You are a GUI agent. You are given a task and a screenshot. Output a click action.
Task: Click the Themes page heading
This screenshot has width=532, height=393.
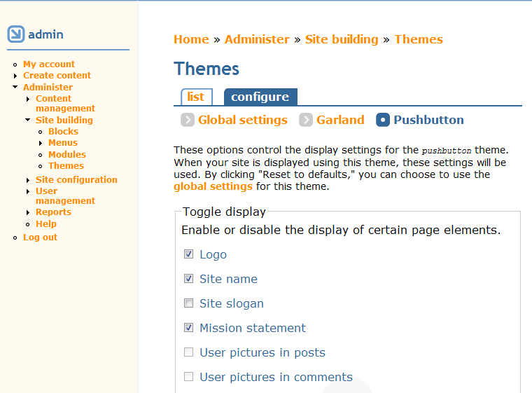pos(206,69)
